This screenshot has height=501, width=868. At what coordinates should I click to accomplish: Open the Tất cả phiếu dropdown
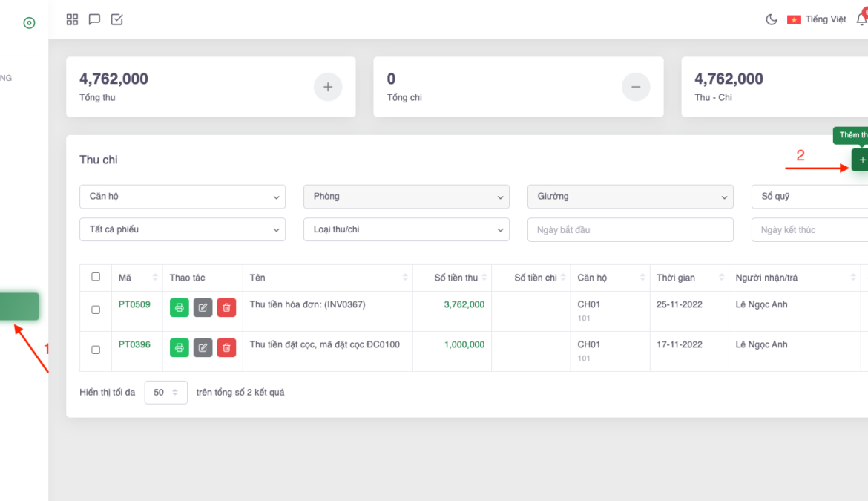[x=182, y=230]
